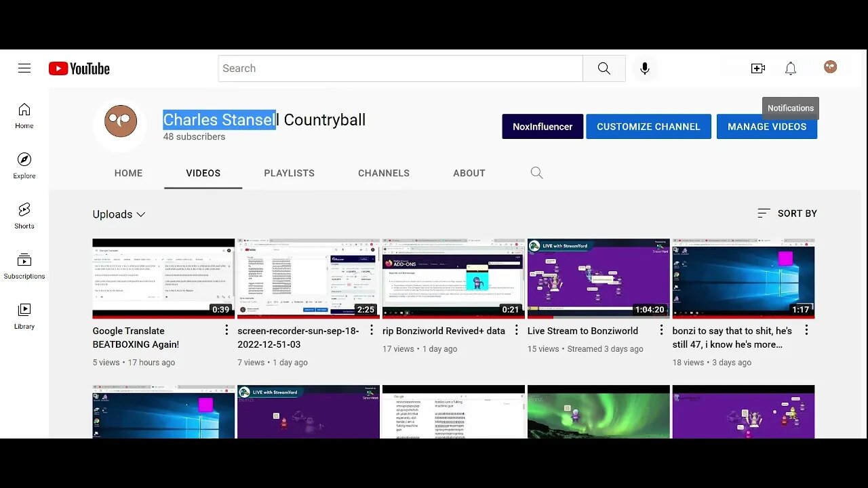Click the search magnifier button
Screen dimensions: 868x488
604,68
